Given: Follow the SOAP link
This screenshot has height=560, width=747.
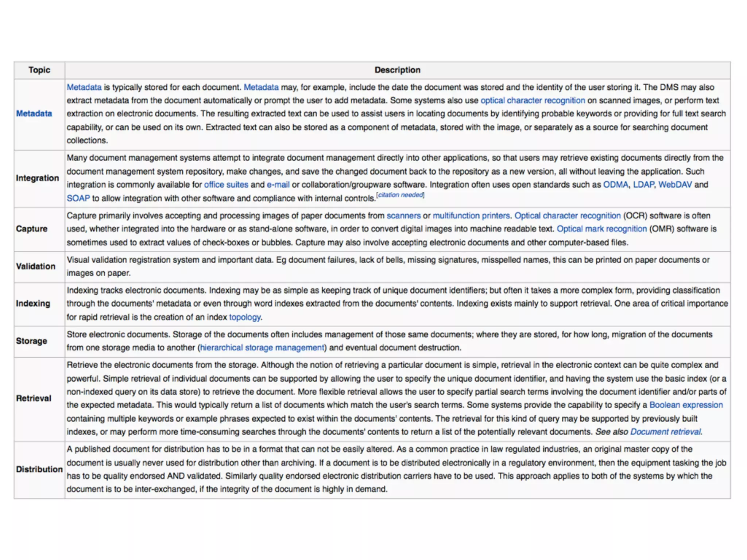Looking at the screenshot, I should tap(78, 198).
